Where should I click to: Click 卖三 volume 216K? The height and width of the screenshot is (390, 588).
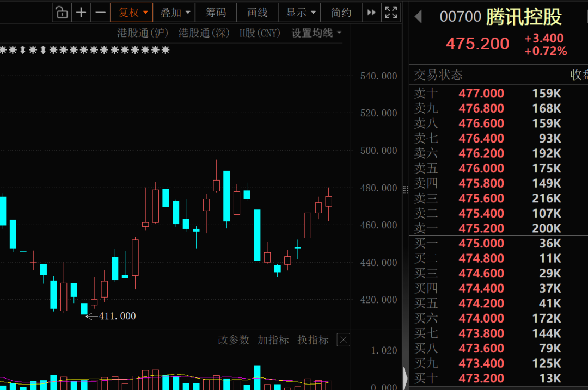point(547,198)
